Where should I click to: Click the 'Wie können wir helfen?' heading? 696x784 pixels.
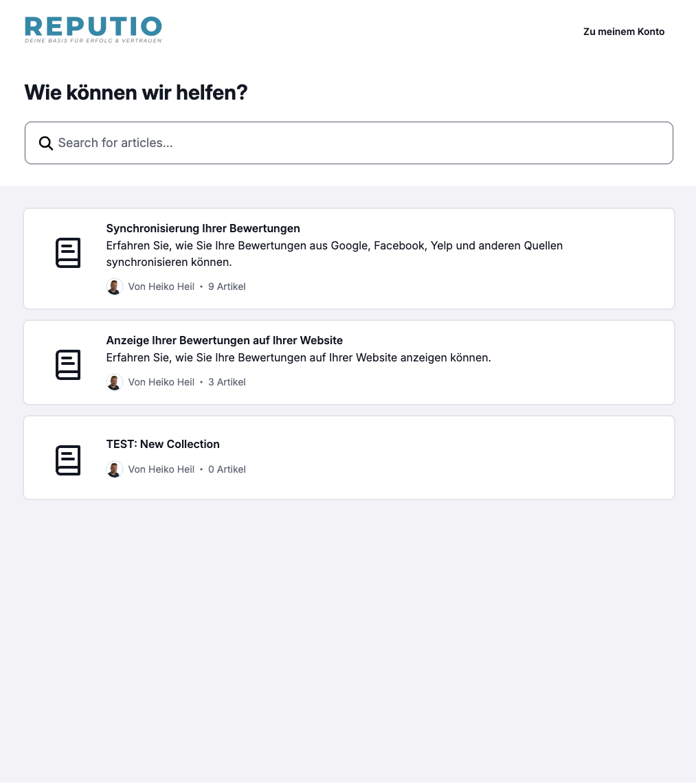point(136,93)
